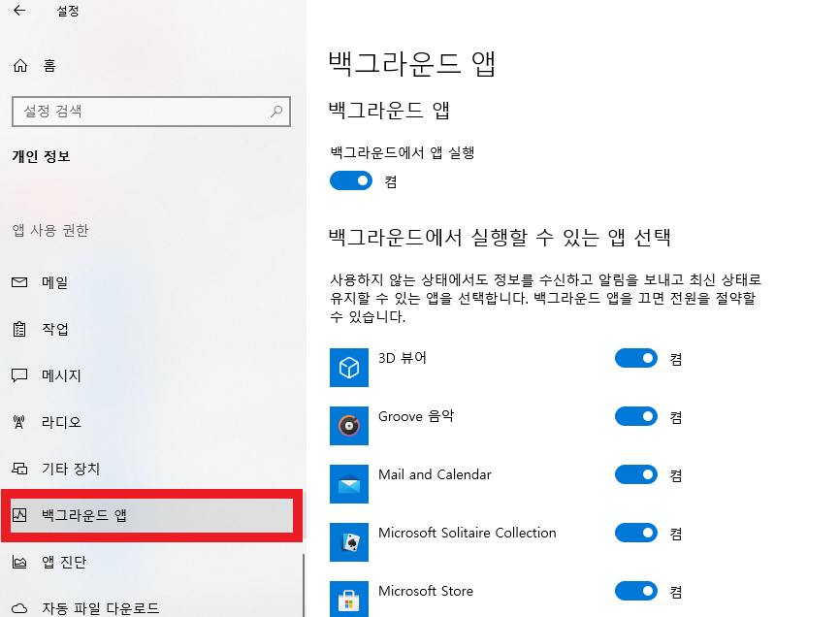Click the sidebar vertical scrollbar

[304, 585]
